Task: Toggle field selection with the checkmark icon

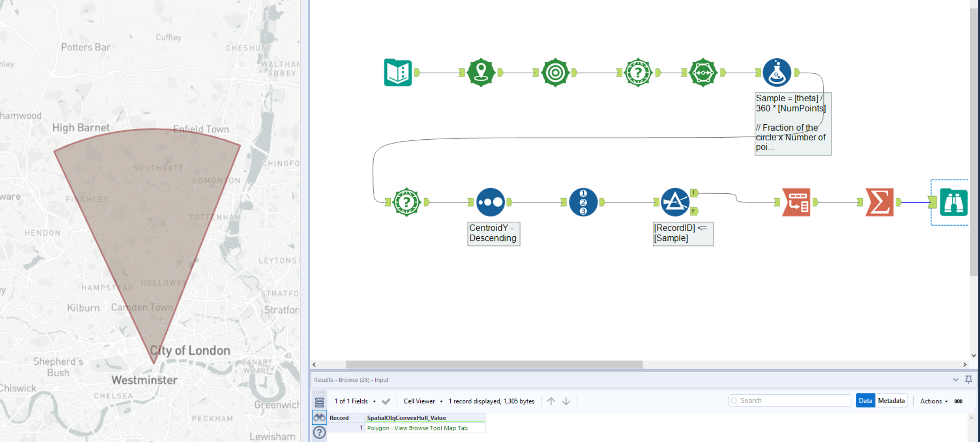Action: point(386,401)
